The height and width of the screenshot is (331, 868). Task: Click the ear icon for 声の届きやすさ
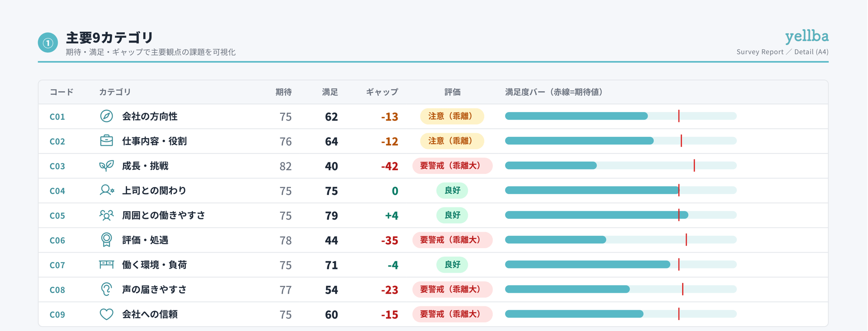pos(106,289)
